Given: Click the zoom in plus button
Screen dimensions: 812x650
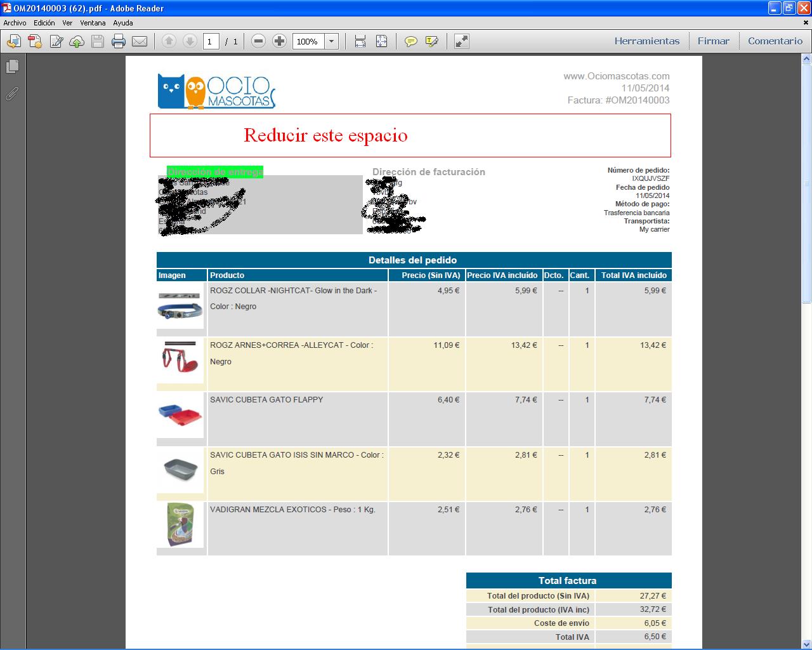Looking at the screenshot, I should click(279, 41).
